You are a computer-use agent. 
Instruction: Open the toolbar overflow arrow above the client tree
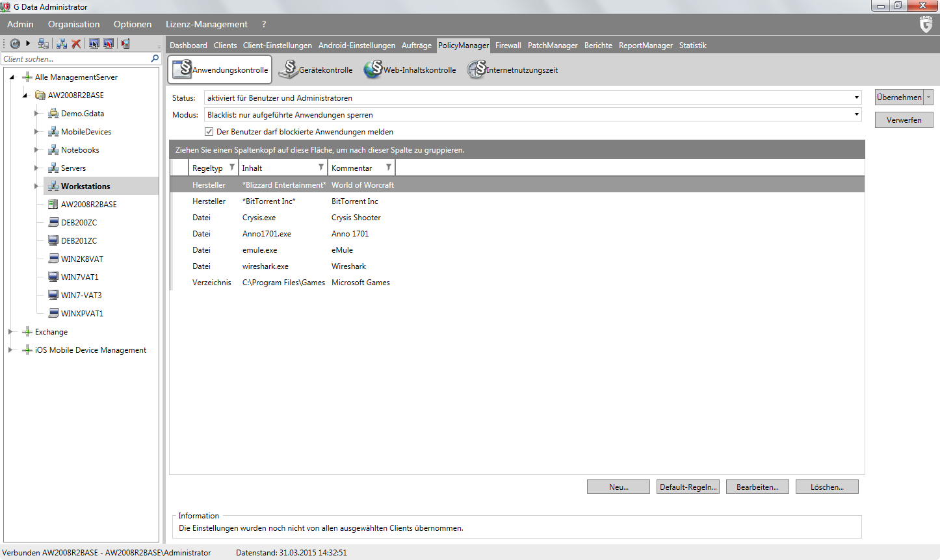tap(159, 46)
